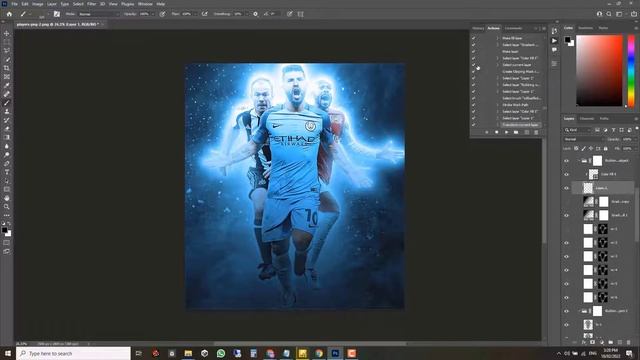This screenshot has height=360, width=640.
Task: Select the Move tool
Action: click(x=7, y=33)
